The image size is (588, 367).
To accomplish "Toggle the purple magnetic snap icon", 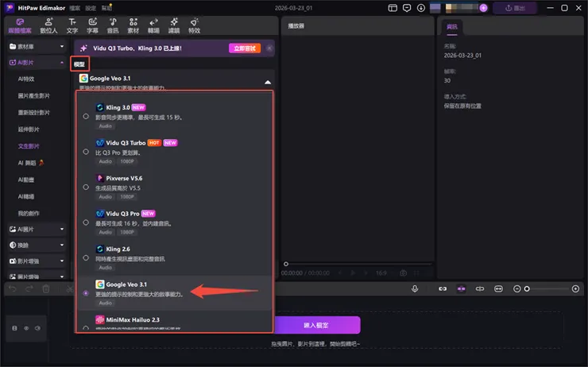I will [461, 288].
